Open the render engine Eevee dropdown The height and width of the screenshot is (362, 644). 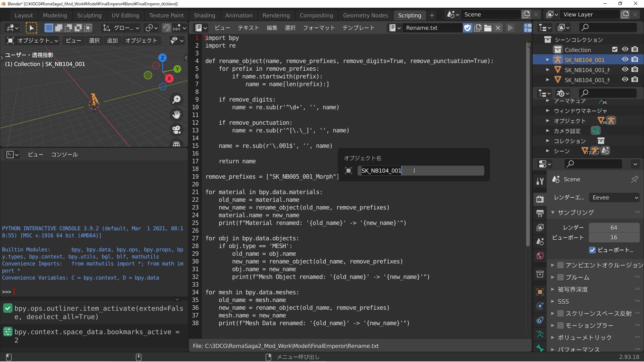(614, 197)
